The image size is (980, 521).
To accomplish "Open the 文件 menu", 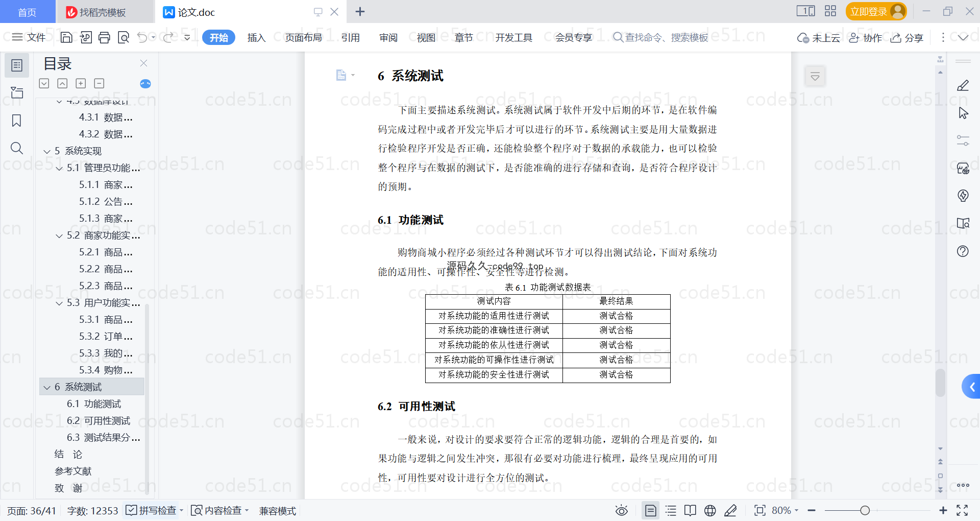I will tap(29, 37).
